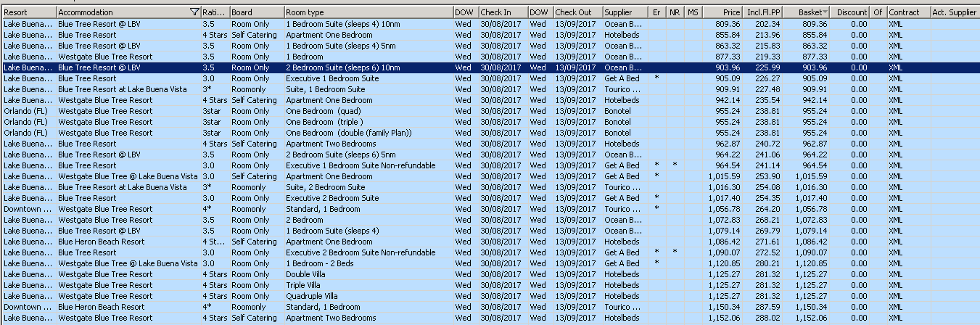The width and height of the screenshot is (980, 325).
Task: Click Executive 2 Bedroom Suite cell priced 1,017.40
Action: point(368,198)
